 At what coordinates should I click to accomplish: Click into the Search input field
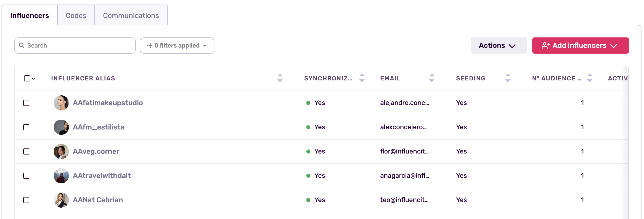pyautogui.click(x=78, y=46)
